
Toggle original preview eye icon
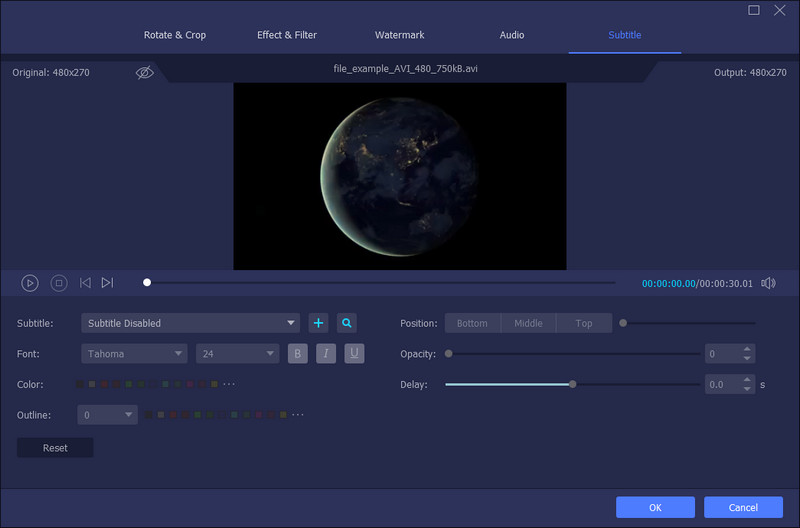(x=145, y=73)
